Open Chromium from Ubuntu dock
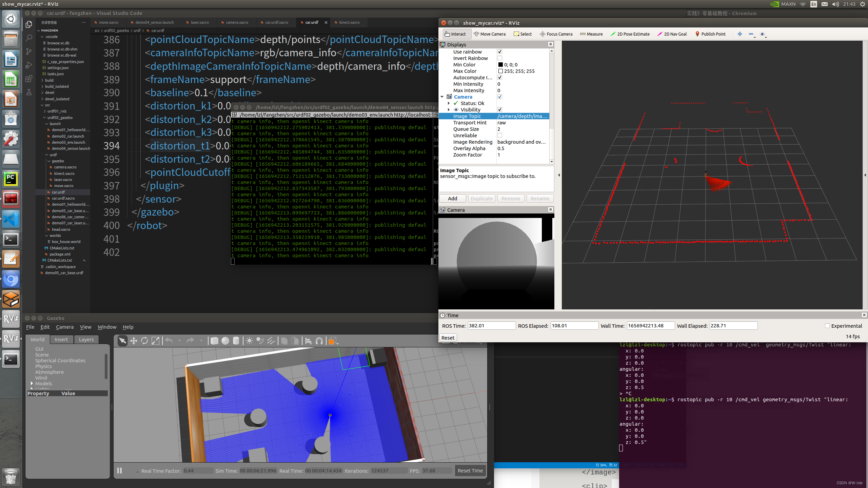The image size is (868, 488). (x=11, y=279)
